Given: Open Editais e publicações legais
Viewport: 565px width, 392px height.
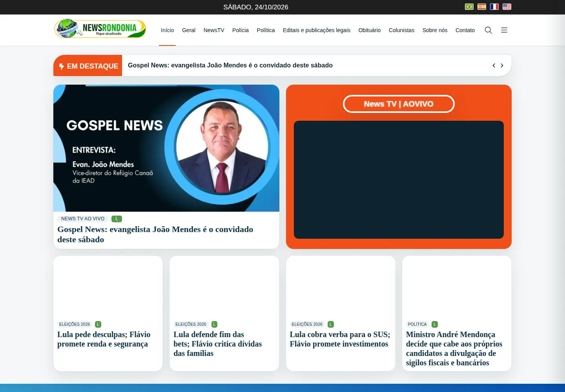Looking at the screenshot, I should (x=317, y=30).
